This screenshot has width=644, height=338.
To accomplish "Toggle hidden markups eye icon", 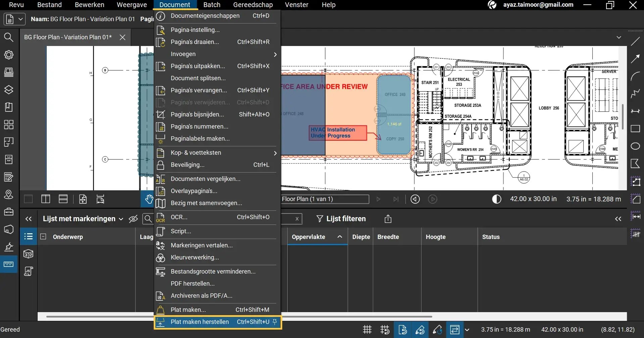I will pos(133,219).
